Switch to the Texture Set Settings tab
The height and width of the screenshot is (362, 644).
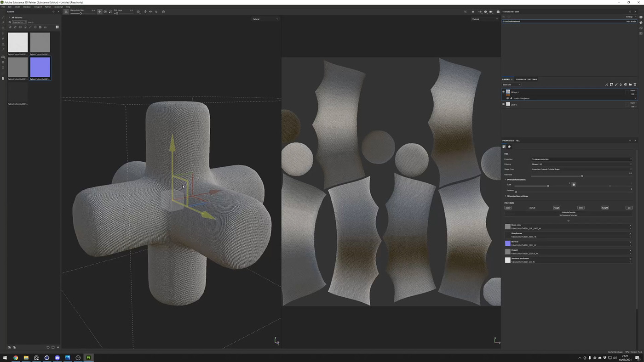coord(526,79)
